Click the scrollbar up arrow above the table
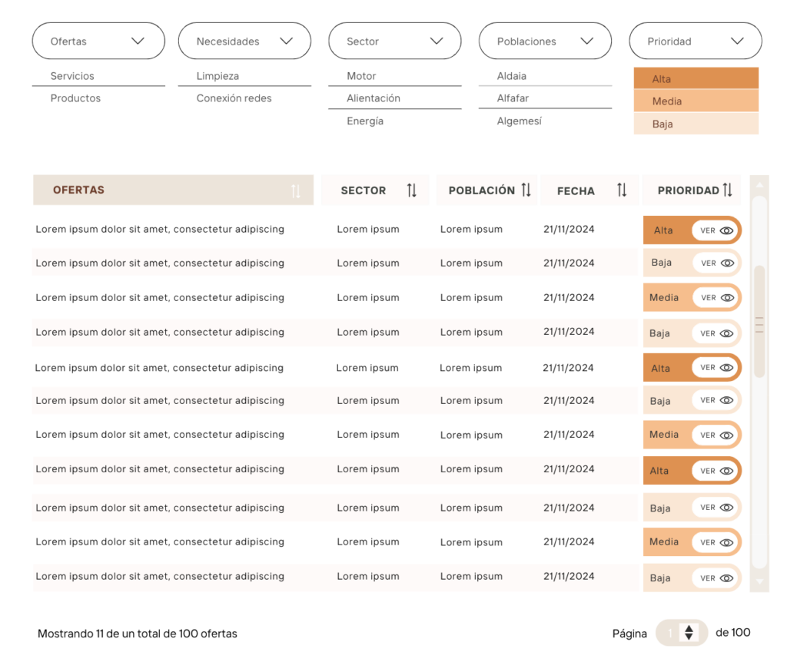This screenshot has width=787, height=672. [759, 185]
